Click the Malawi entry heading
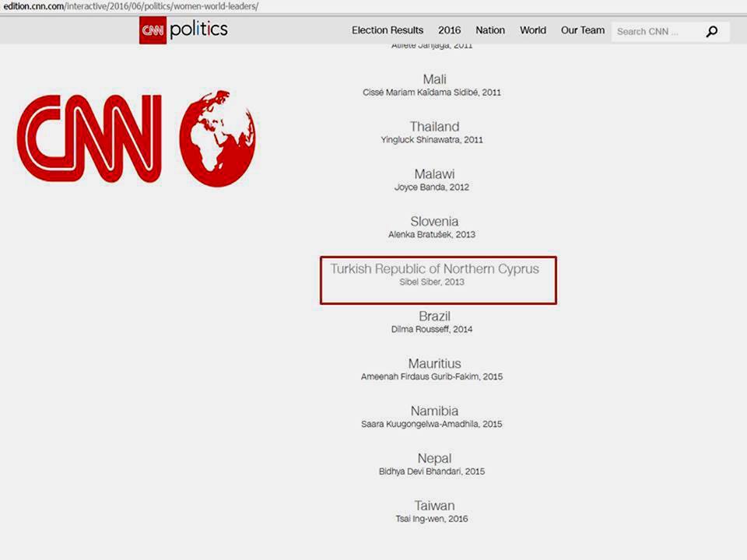 coord(434,174)
